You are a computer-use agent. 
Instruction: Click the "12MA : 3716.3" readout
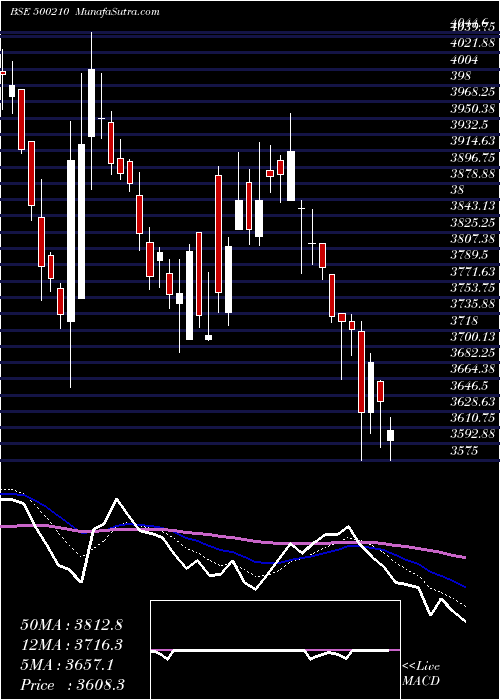72,645
